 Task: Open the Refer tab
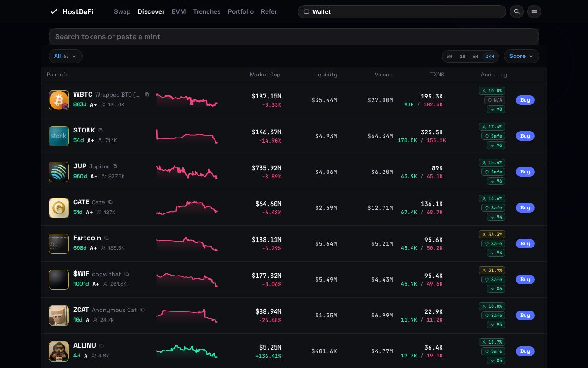[x=269, y=11]
